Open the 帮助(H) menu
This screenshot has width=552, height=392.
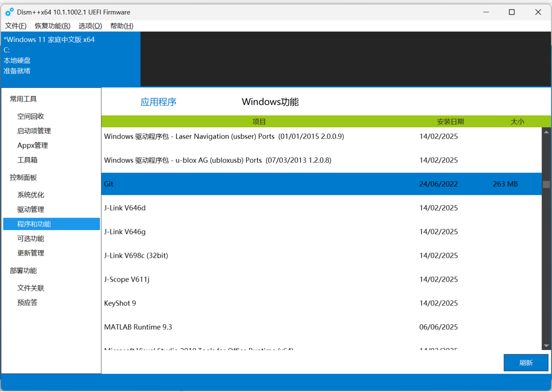point(122,26)
